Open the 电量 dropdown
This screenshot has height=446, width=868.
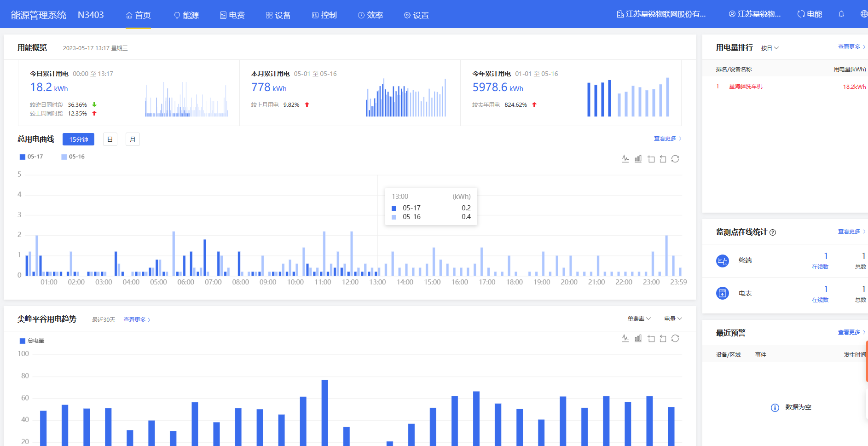tap(673, 319)
